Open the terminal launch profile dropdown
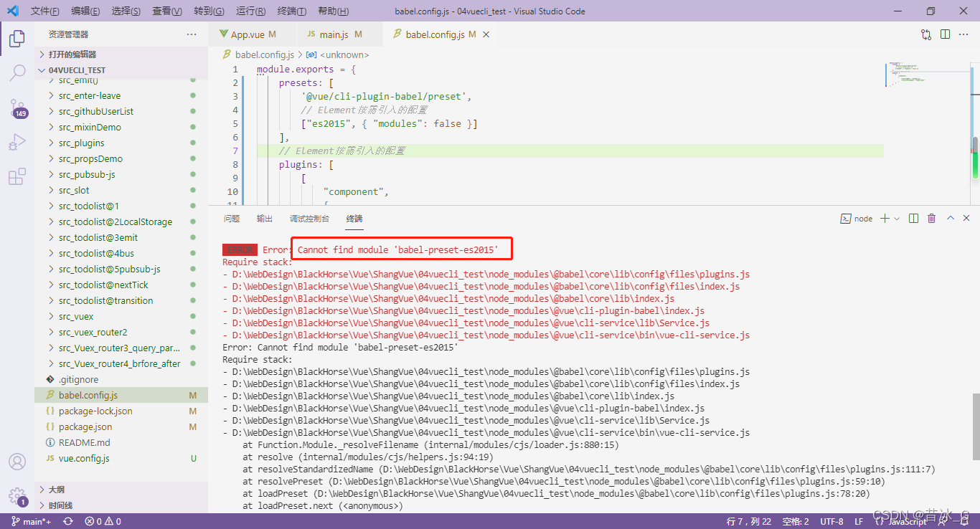The height and width of the screenshot is (529, 980). pos(897,219)
